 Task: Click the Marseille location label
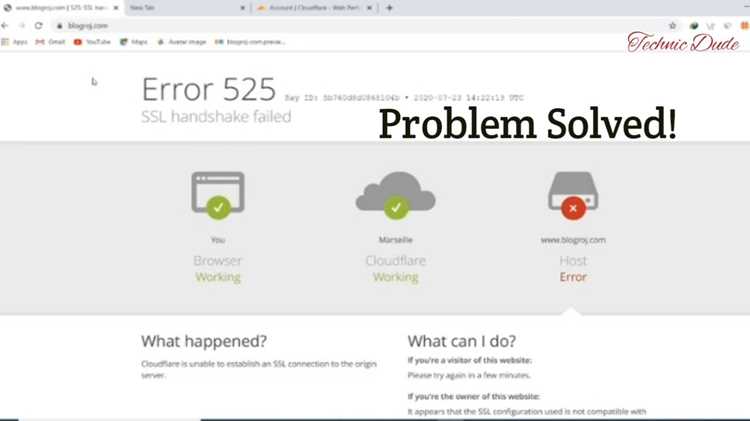[x=396, y=240]
